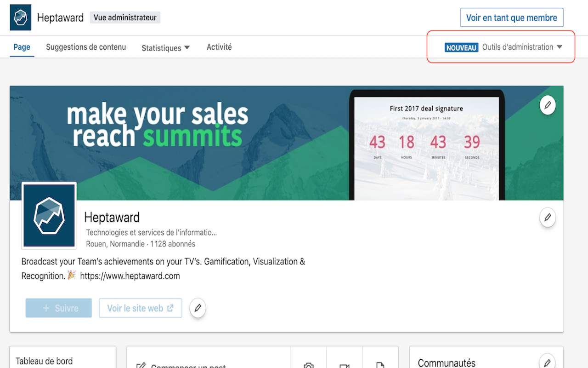Image resolution: width=588 pixels, height=368 pixels.
Task: Click the Suivre button
Action: (59, 308)
